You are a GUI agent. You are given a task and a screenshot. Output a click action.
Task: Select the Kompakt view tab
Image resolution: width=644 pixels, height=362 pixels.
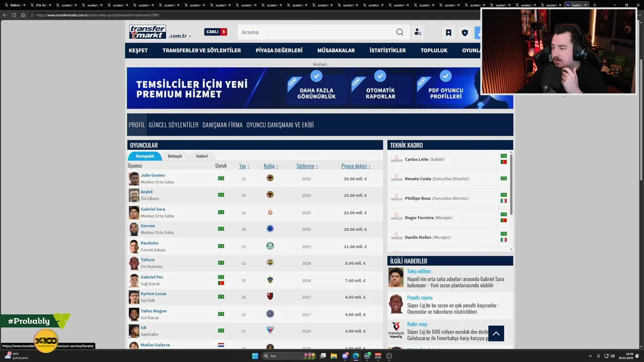pos(145,156)
